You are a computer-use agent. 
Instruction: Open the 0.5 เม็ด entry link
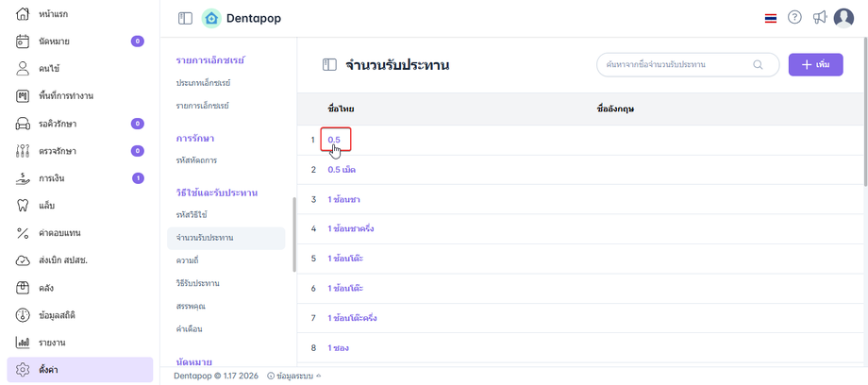coord(342,170)
